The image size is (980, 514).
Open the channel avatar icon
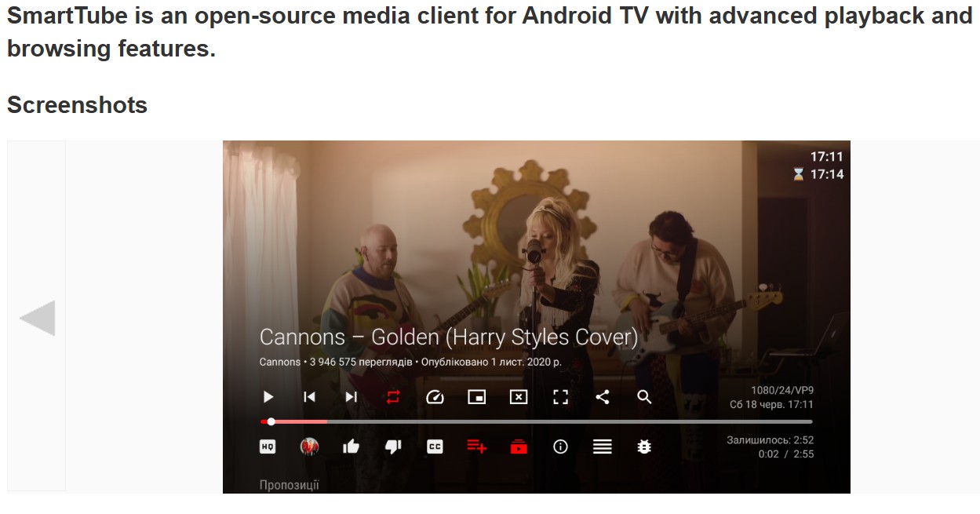[310, 447]
